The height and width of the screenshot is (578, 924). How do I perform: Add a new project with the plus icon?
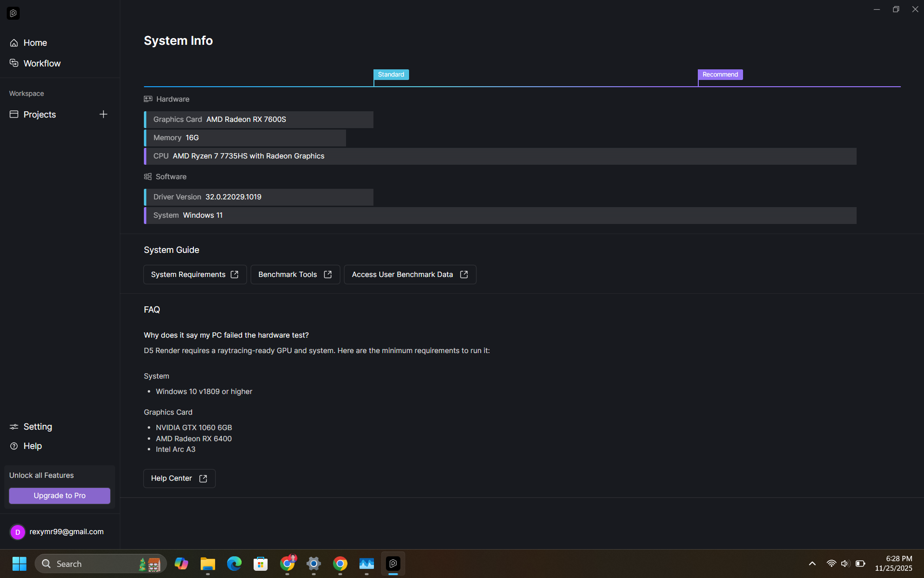pos(103,114)
